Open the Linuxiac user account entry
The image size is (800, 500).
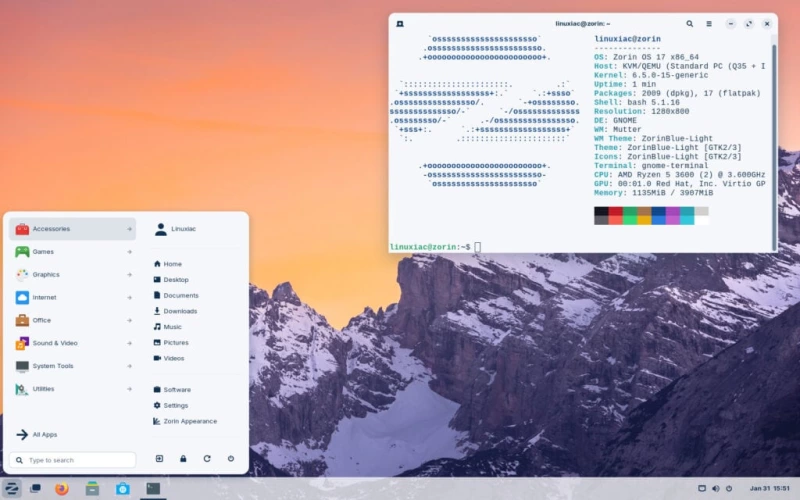pyautogui.click(x=176, y=229)
